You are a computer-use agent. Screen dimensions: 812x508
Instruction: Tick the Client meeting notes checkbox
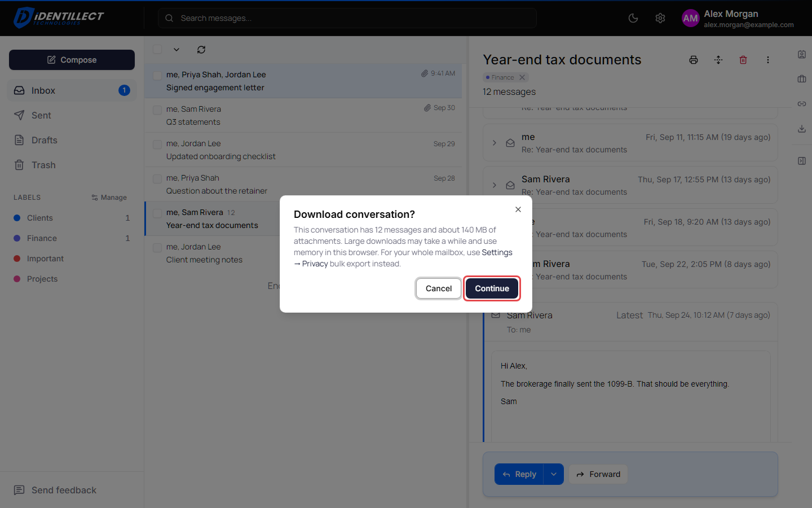coord(157,247)
